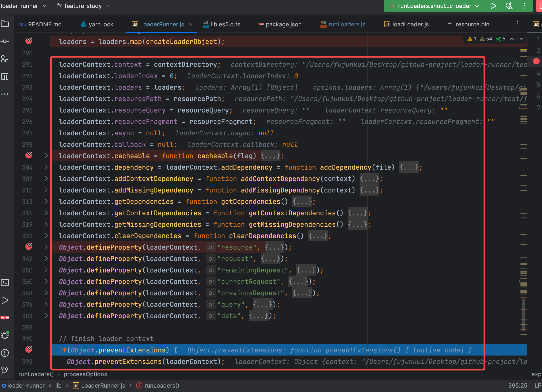Open the Terminal tool window
This screenshot has width=542, height=392.
[5, 283]
